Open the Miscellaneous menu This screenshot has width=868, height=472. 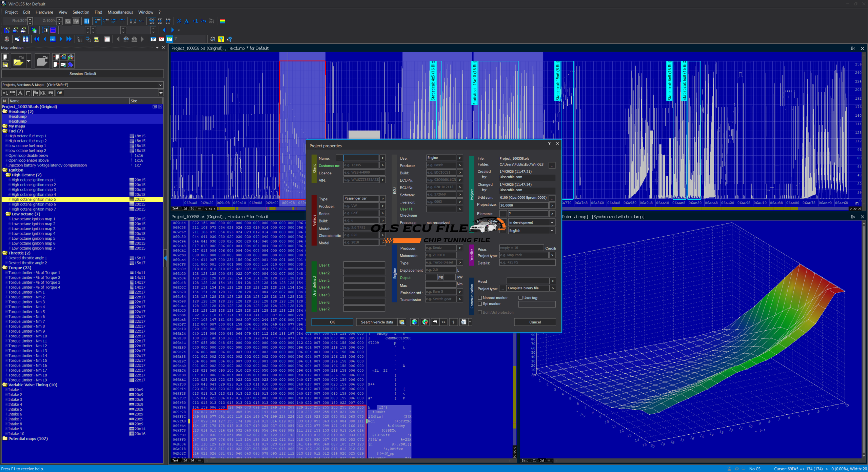[120, 12]
